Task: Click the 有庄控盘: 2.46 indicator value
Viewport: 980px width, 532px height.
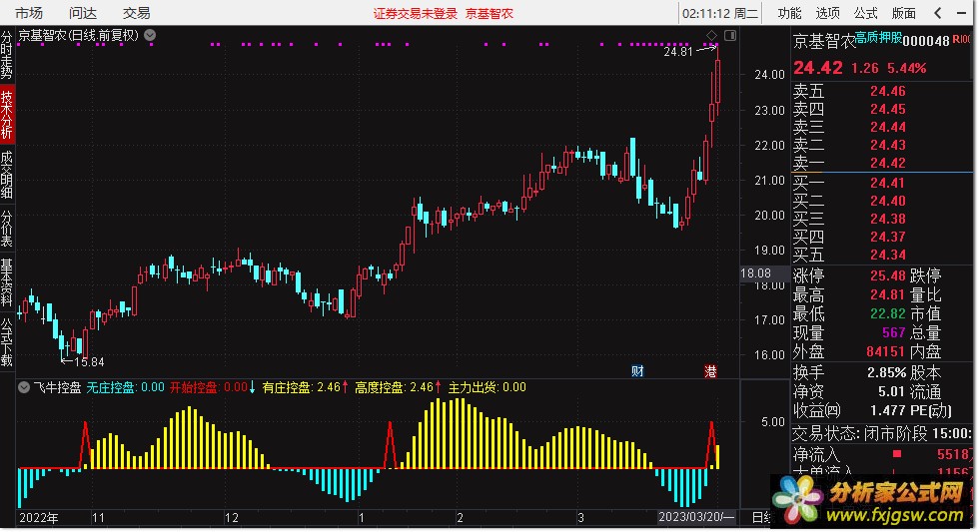Action: 302,387
